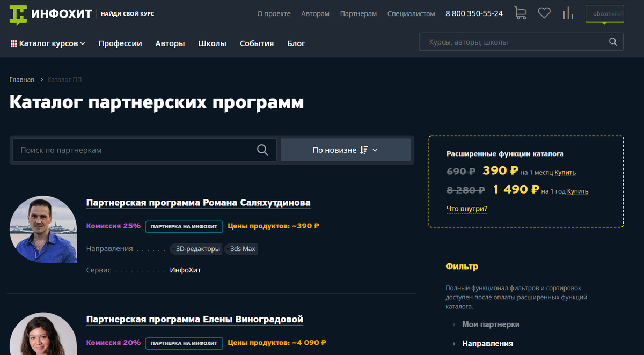Expand the 'Направления' filter section
The height and width of the screenshot is (355, 644).
[487, 343]
